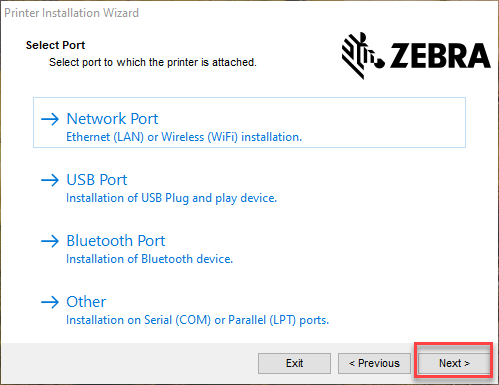Click the highlighted Network Port option box
Screen dimensions: 499x385
click(x=249, y=122)
